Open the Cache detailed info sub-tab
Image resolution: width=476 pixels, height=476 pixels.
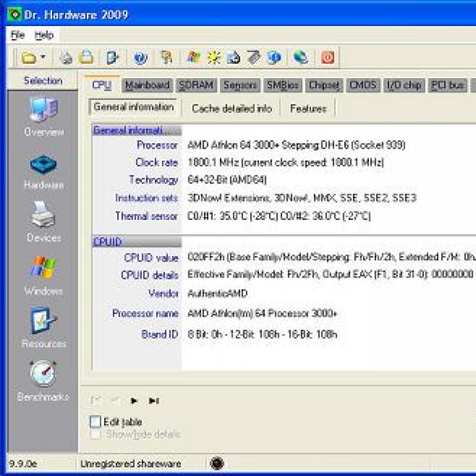coord(231,108)
